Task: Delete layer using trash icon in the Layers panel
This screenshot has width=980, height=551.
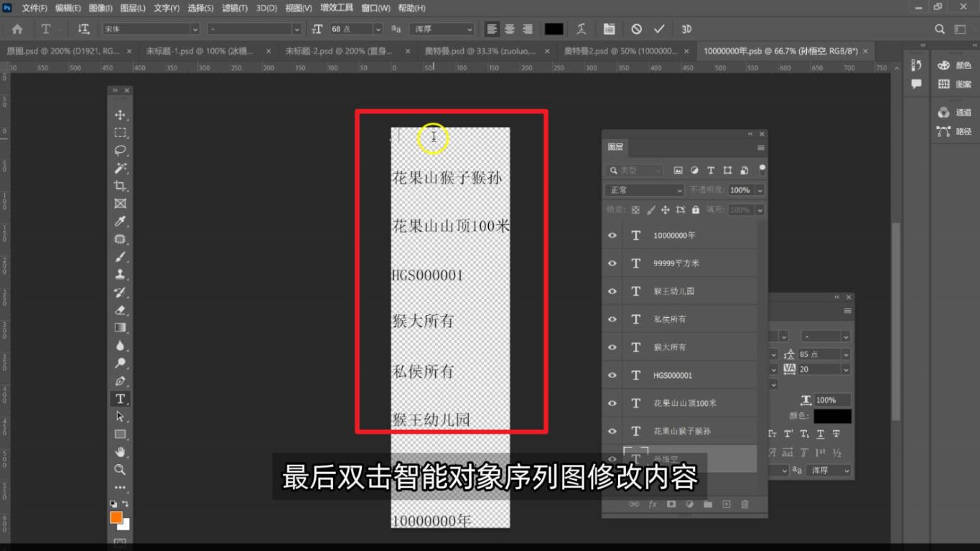Action: click(x=745, y=504)
